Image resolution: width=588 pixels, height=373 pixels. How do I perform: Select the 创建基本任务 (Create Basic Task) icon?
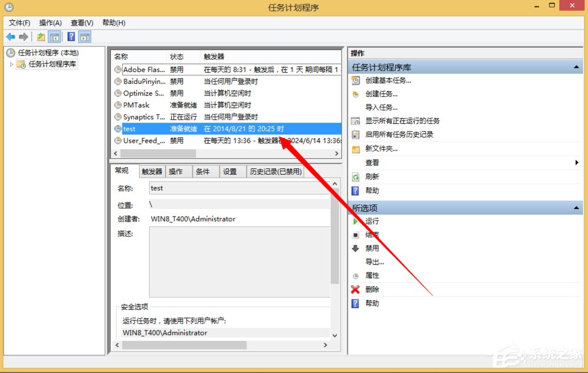click(x=356, y=80)
